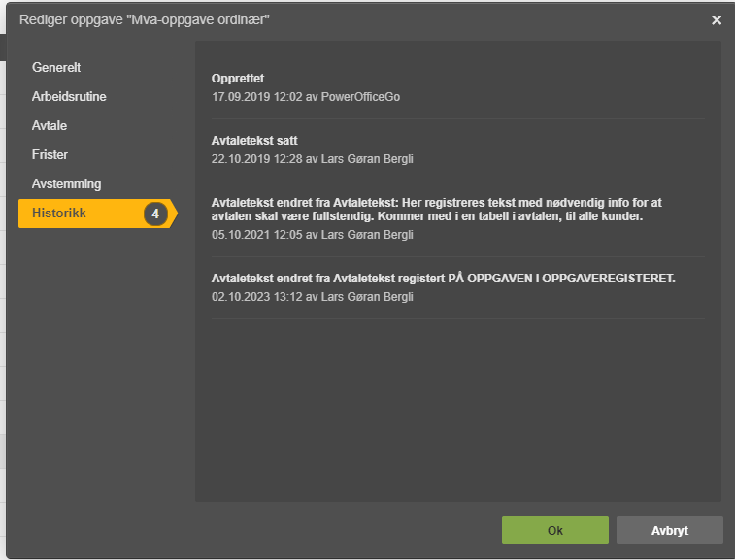Click the dialog title 'Rediger oppgave'
This screenshot has height=560, width=735.
click(x=145, y=20)
